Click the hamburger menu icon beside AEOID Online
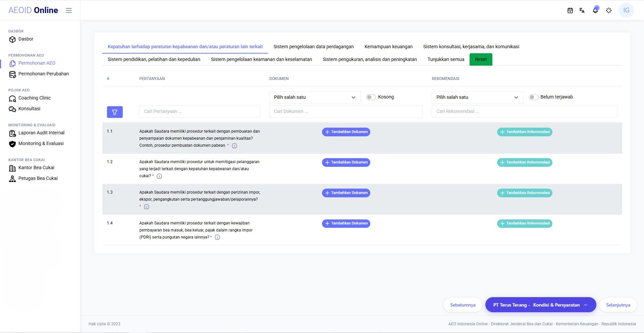This screenshot has width=644, height=333. 69,10
